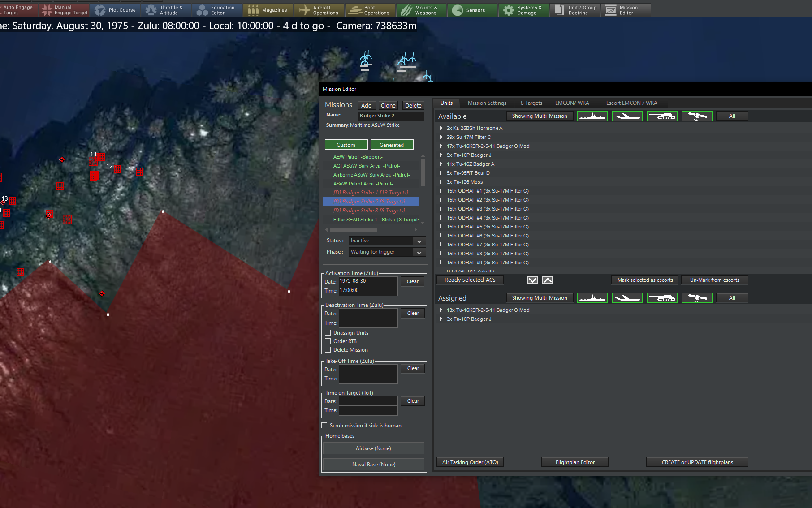Enable Unassign Units checkbox
The image size is (812, 508).
(328, 333)
